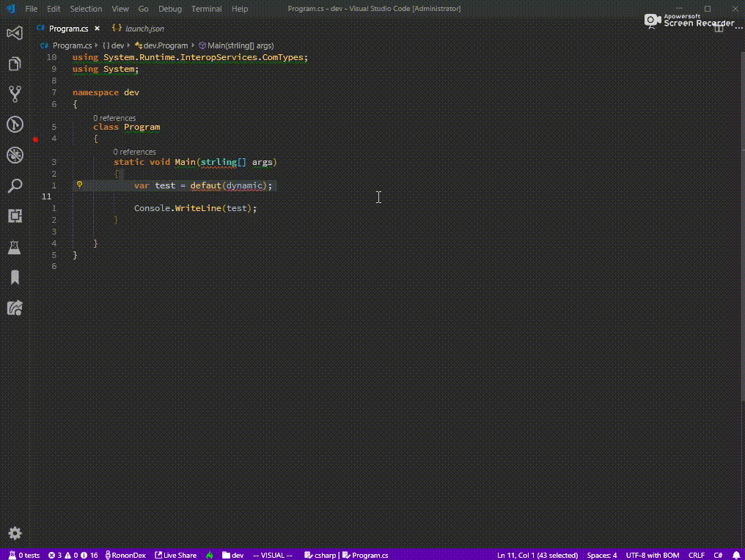Click the 0 references link above class Program
This screenshot has height=560, width=745.
click(x=114, y=117)
